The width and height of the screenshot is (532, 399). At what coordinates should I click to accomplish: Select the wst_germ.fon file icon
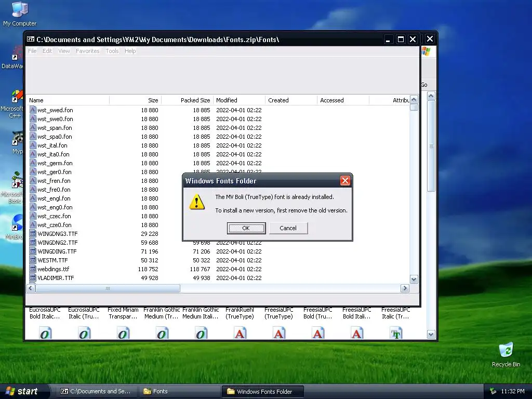[33, 163]
